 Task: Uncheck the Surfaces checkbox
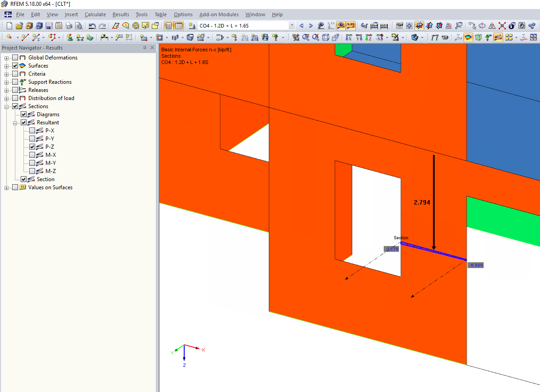pyautogui.click(x=15, y=65)
